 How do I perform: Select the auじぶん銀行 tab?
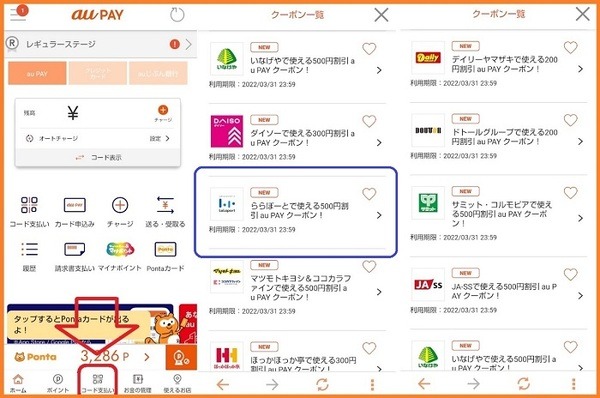tap(158, 73)
